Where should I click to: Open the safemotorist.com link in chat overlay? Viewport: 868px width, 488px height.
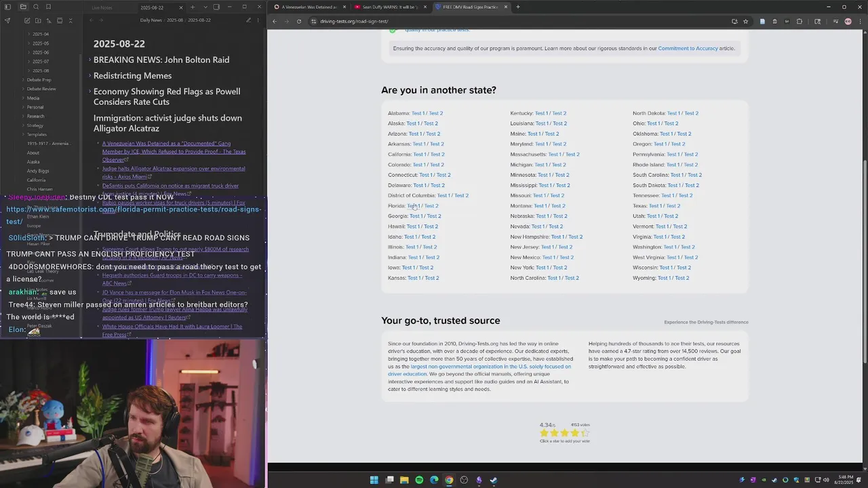click(134, 215)
